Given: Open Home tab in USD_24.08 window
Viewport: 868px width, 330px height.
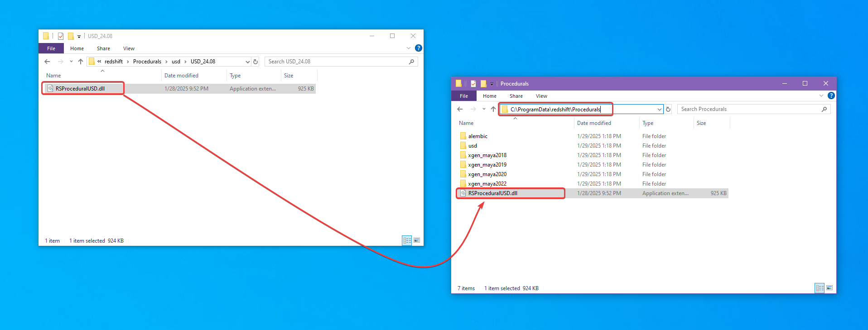Looking at the screenshot, I should click(77, 48).
